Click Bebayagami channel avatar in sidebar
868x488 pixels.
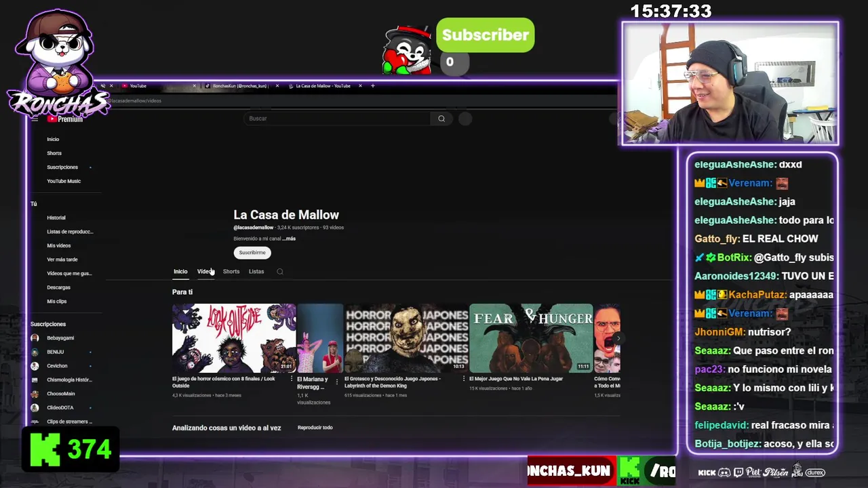(x=35, y=338)
